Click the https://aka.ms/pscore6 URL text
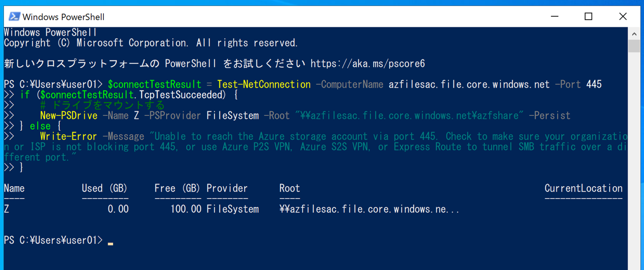 (x=368, y=64)
